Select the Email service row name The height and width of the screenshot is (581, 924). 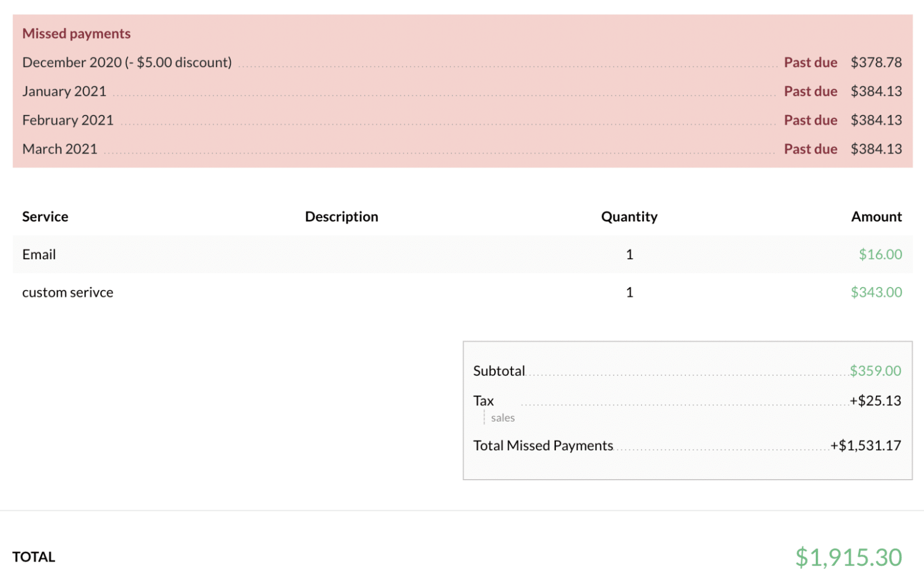tap(39, 254)
